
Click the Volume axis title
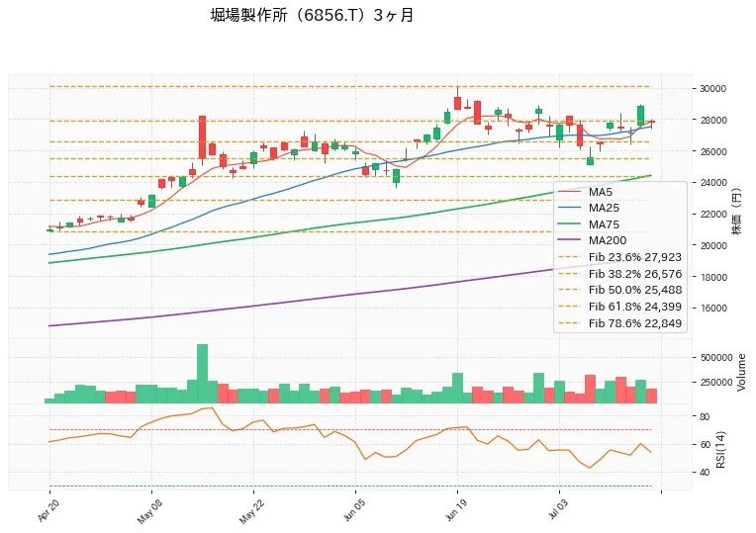coord(741,373)
